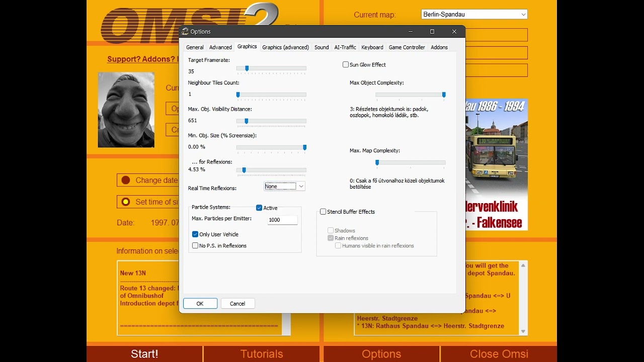Click the 0.00 % screensize value
The width and height of the screenshot is (644, 362).
click(197, 147)
